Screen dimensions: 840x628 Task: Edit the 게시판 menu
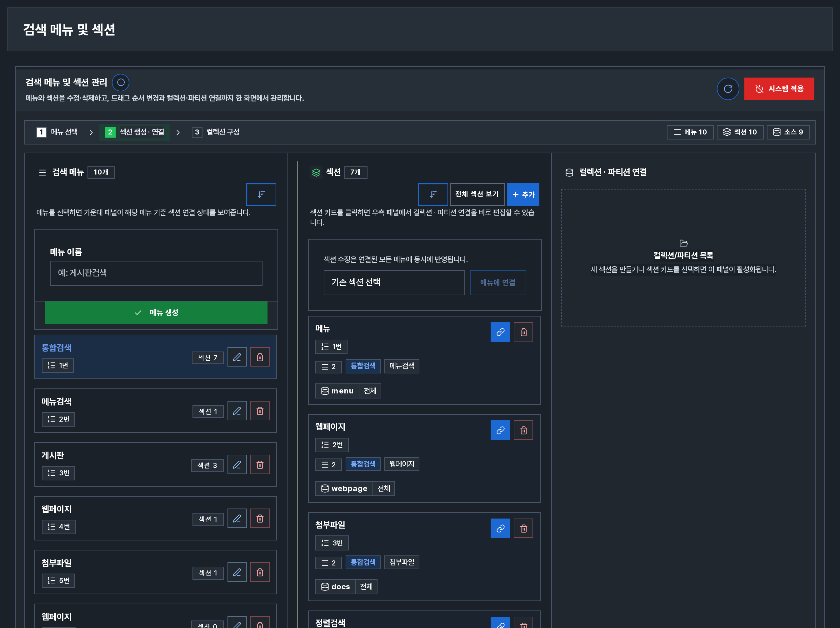tap(237, 464)
